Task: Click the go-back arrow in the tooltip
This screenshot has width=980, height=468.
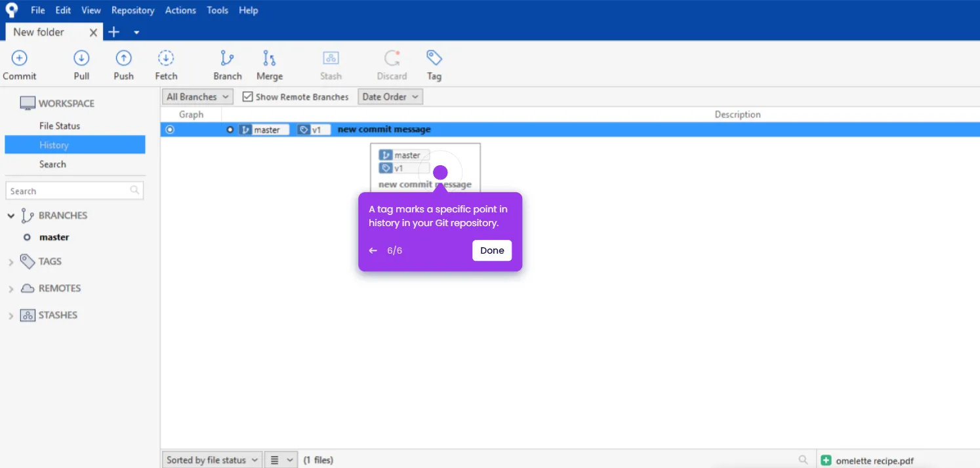Action: (x=373, y=250)
